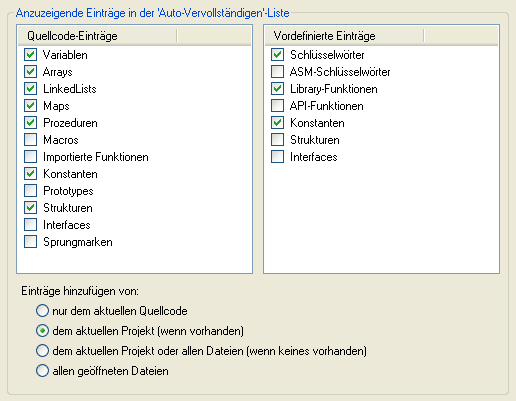This screenshot has height=401, width=516.
Task: Check Importierte Funktionen option
Action: pos(30,157)
